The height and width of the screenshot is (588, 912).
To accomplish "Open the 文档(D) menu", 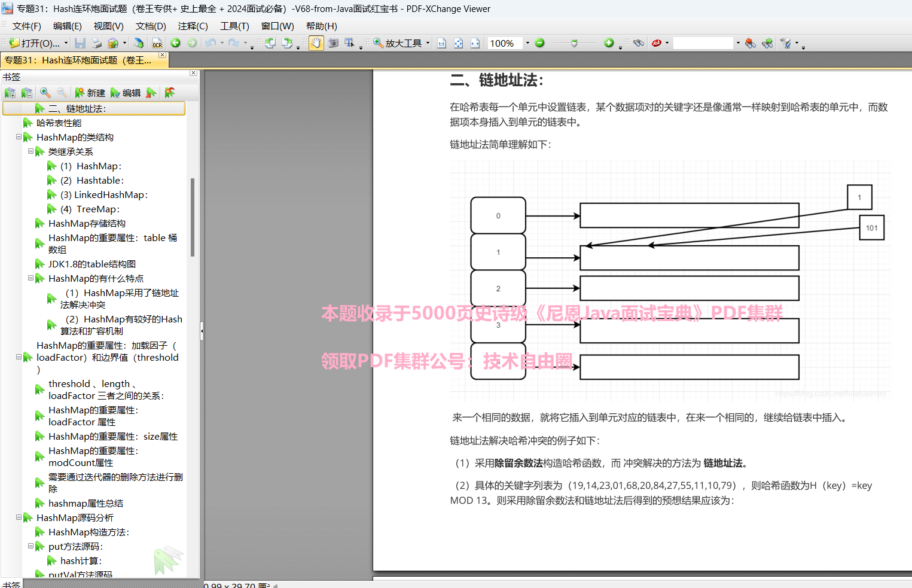I will (x=151, y=26).
